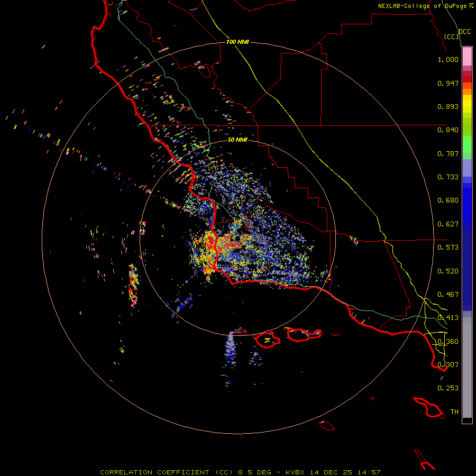Click the 1.000 value on the color scale
Screen dimensions: 476x476
coord(448,59)
